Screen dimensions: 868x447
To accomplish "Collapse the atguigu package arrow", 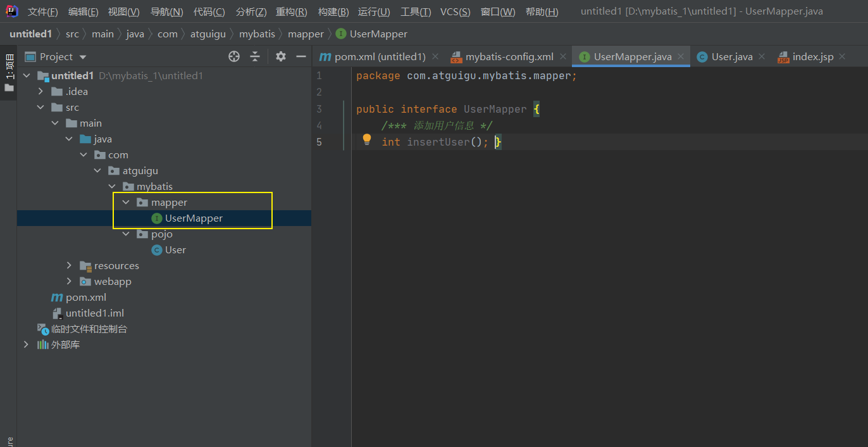I will pos(98,171).
